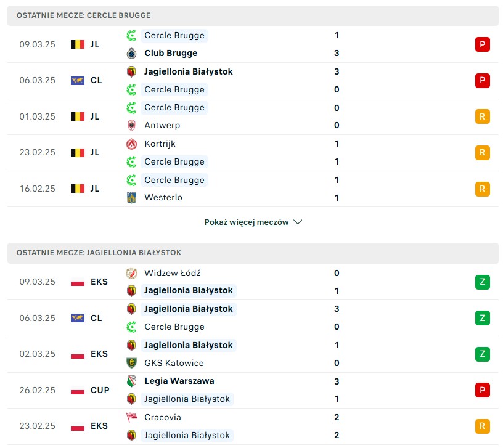Click green 'Z' badge for Widzew Łódź match

point(483,282)
